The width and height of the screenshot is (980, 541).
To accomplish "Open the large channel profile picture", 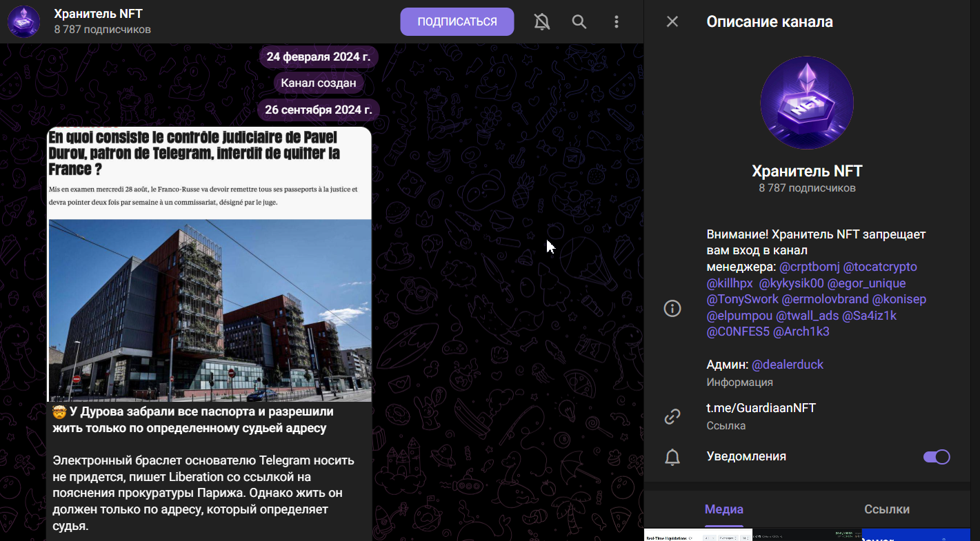I will pos(807,103).
